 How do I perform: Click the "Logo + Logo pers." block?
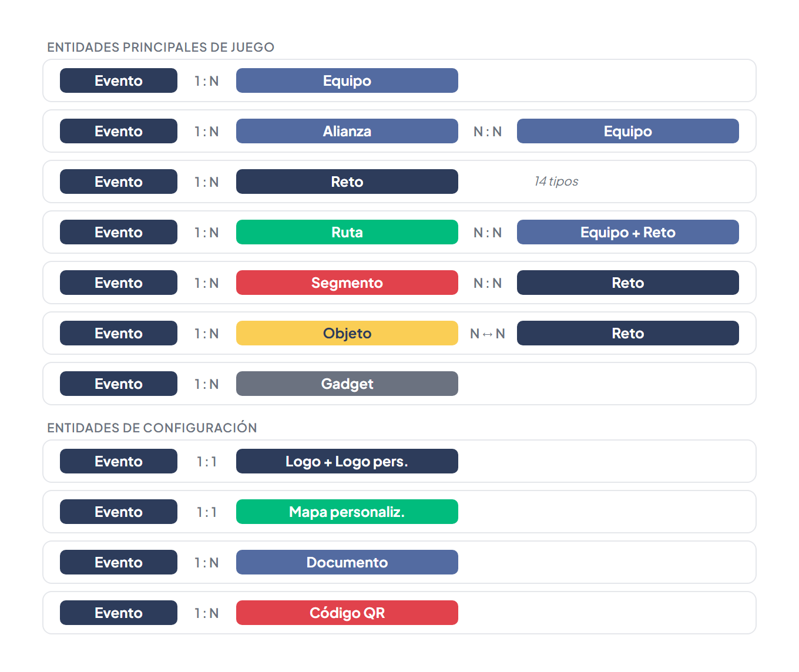347,461
